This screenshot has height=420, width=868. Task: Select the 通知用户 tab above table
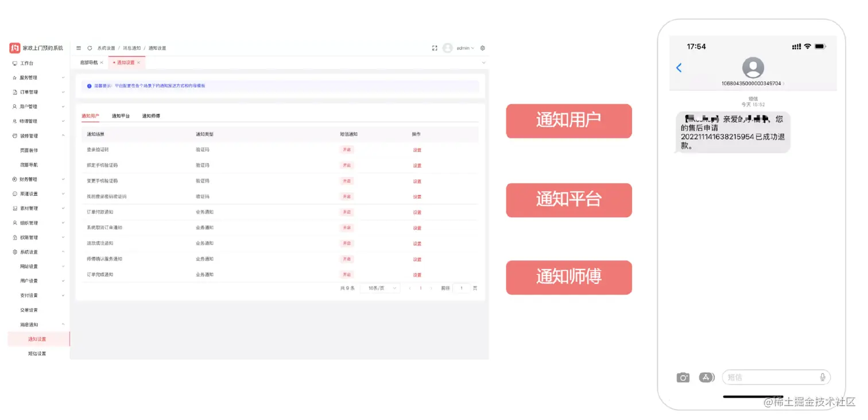90,116
